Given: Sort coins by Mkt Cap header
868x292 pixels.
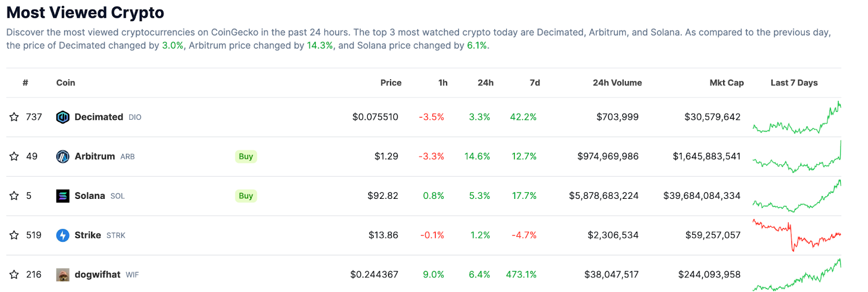Looking at the screenshot, I should 726,83.
